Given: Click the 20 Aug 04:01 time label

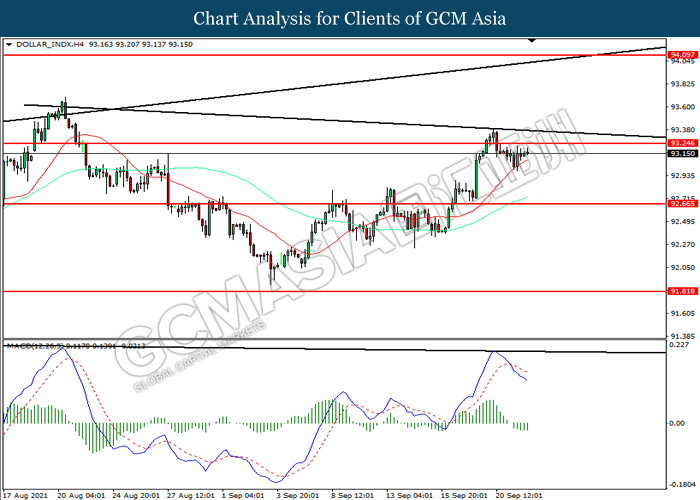Looking at the screenshot, I should (82, 496).
